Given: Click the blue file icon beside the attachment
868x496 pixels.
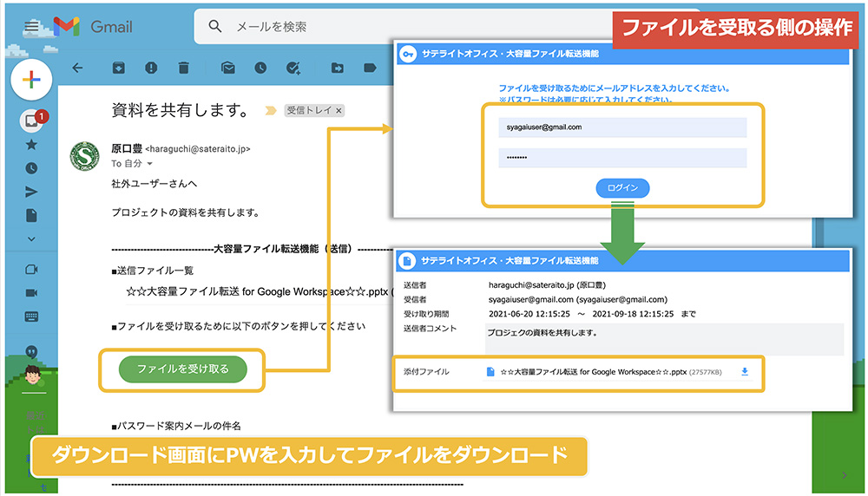Looking at the screenshot, I should coord(490,372).
